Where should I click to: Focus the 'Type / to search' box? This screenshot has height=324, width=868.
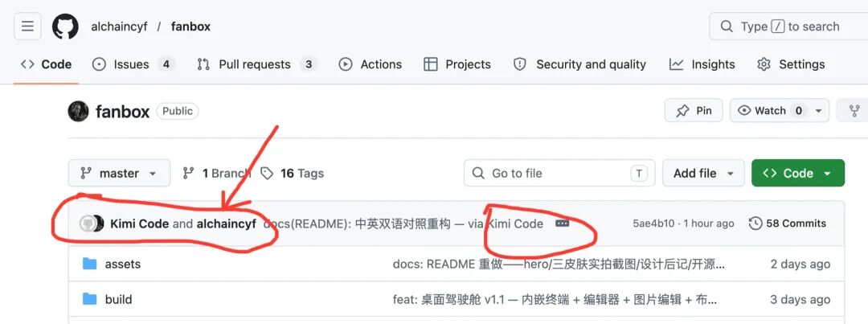coord(788,26)
